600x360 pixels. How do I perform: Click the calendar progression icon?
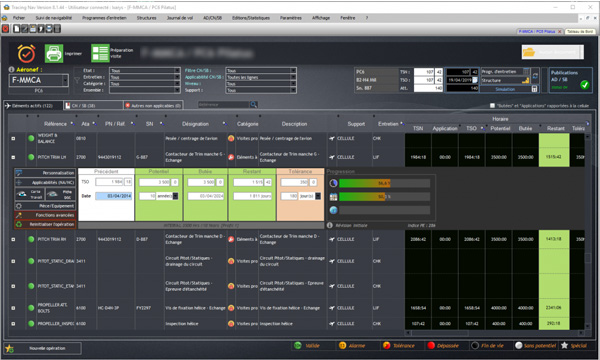click(333, 197)
